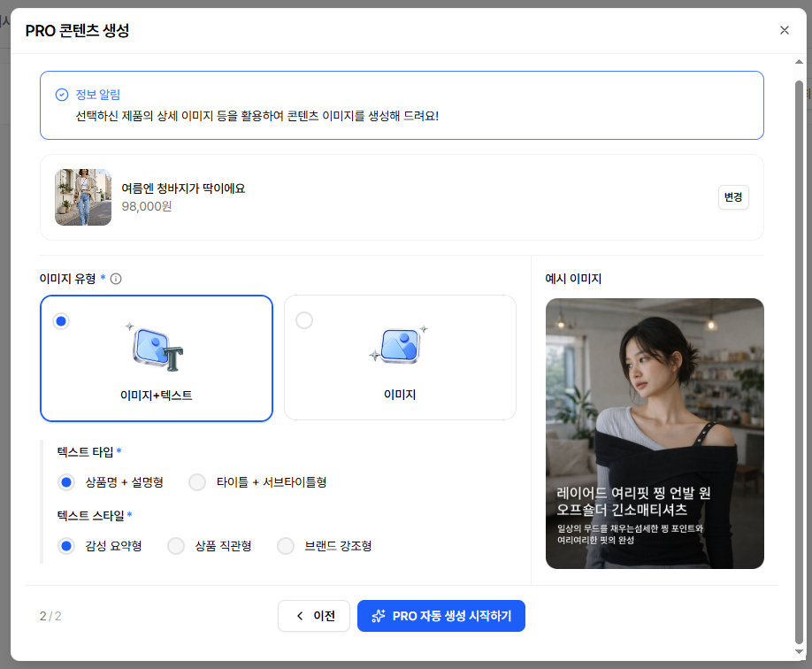
Task: Click the 예시 이미지 preview picture
Action: point(655,433)
